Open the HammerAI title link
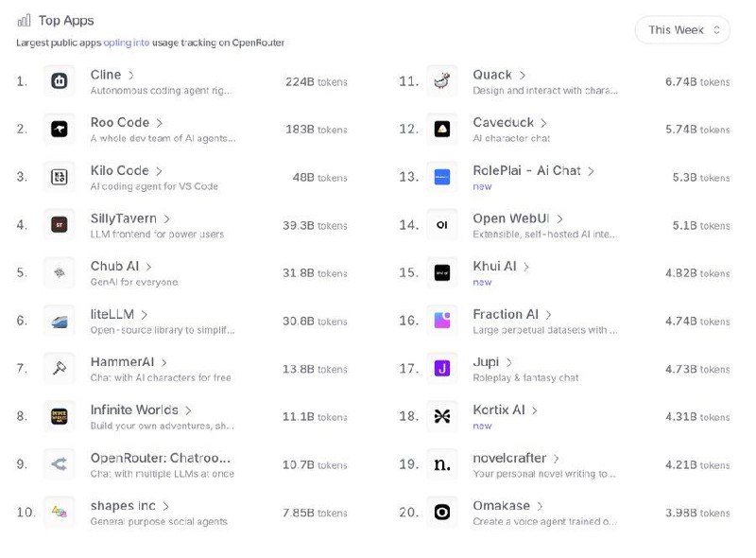Image resolution: width=756 pixels, height=558 pixels. click(x=122, y=362)
